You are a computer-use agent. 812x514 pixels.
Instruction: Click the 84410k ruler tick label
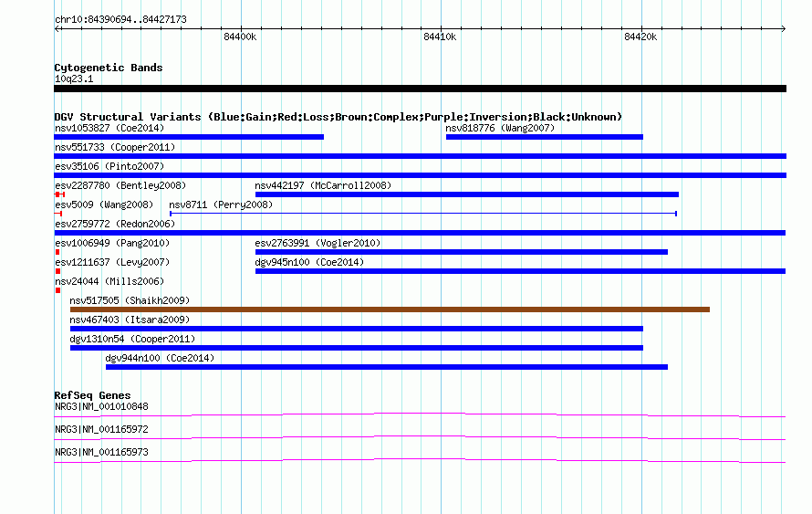pos(440,37)
